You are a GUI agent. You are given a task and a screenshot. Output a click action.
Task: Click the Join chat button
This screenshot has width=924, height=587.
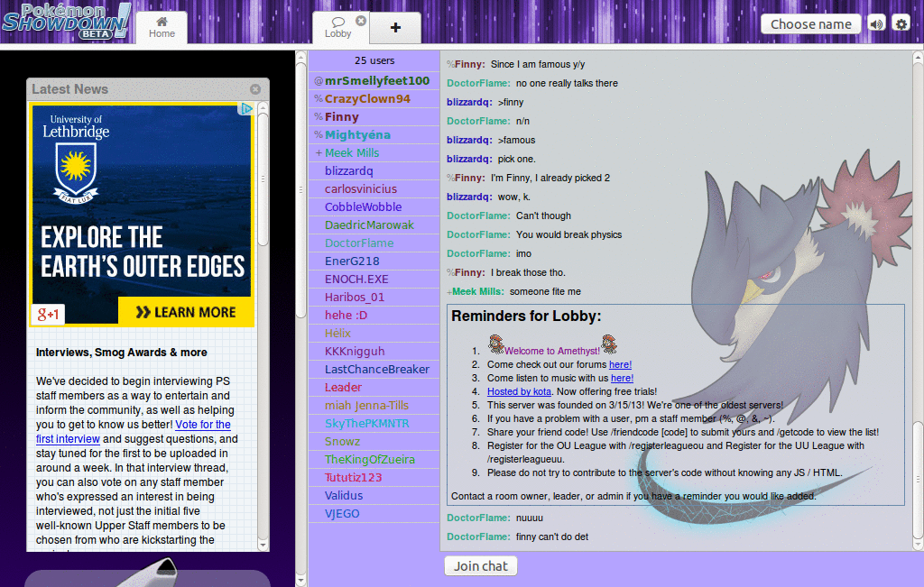tap(481, 565)
